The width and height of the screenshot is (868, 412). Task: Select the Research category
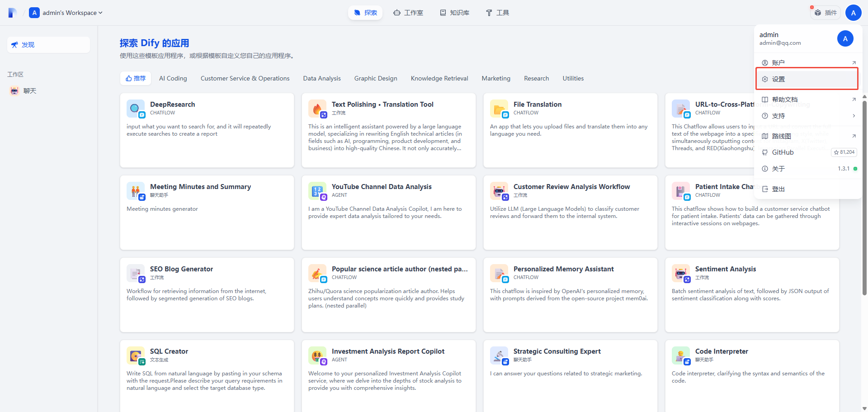537,78
